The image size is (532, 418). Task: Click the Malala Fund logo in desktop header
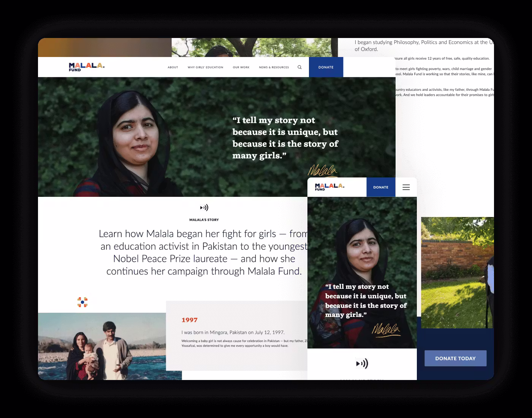(x=87, y=67)
